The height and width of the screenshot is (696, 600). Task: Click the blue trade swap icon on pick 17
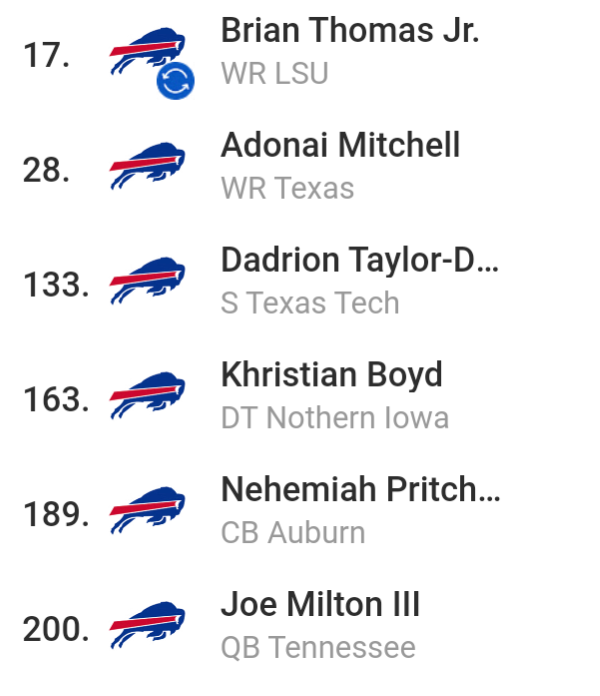pos(175,81)
